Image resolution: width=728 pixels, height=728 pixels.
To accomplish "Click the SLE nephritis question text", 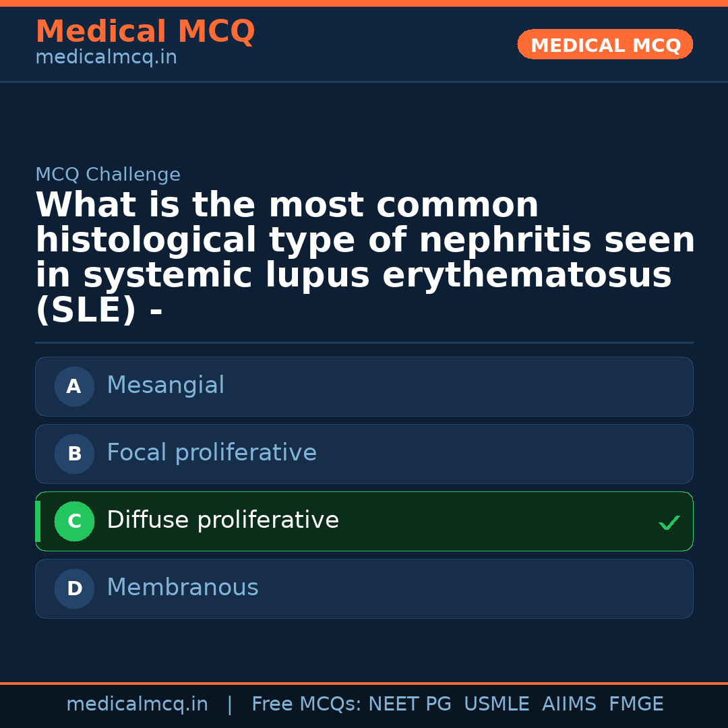I will 364,258.
